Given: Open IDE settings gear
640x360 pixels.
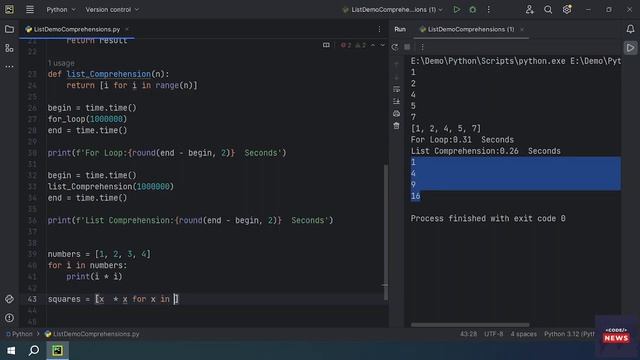Looking at the screenshot, I should click(567, 9).
